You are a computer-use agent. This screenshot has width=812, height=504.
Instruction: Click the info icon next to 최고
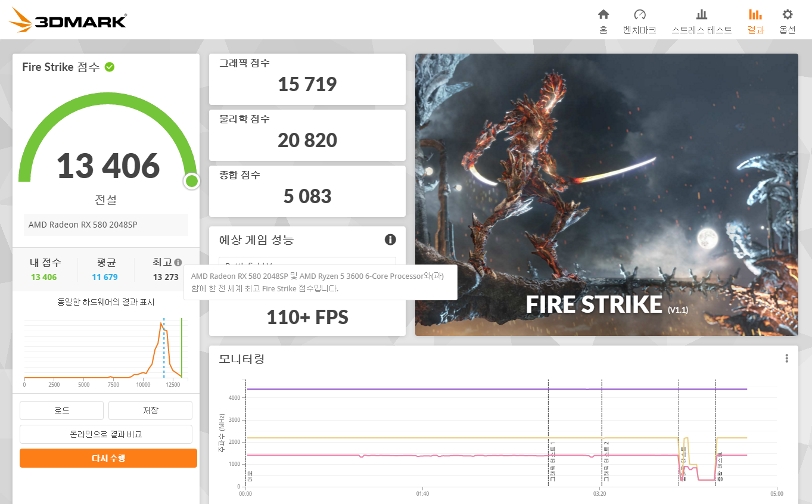tap(178, 262)
